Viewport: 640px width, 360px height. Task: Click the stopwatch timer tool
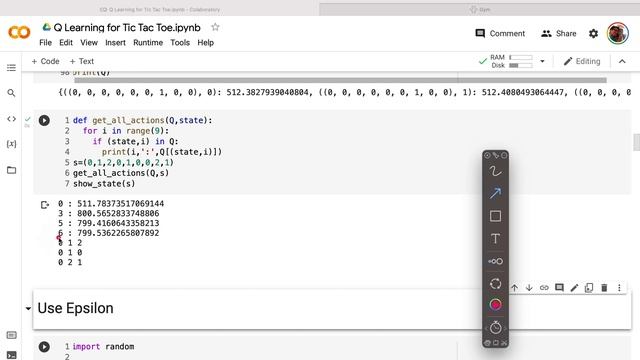point(495,327)
